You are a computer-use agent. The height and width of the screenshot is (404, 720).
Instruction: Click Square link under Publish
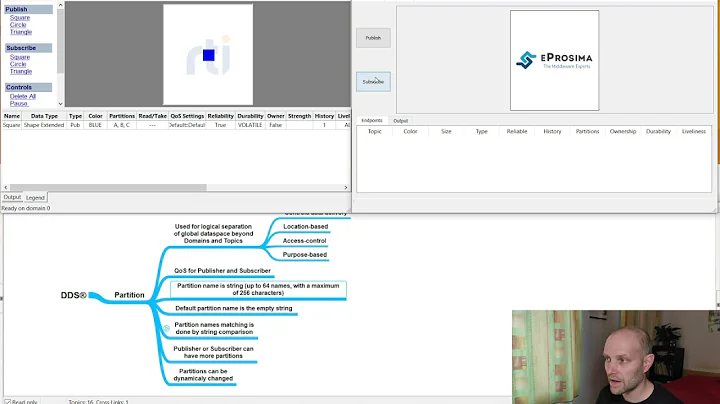coord(20,17)
